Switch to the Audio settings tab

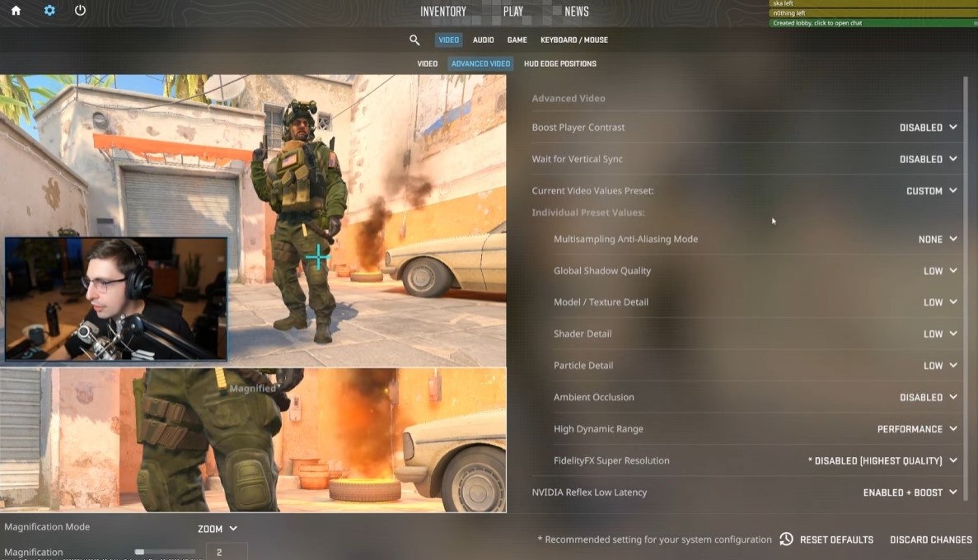483,40
